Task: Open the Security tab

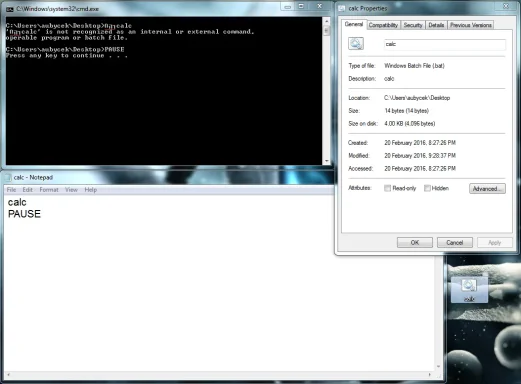Action: click(413, 25)
